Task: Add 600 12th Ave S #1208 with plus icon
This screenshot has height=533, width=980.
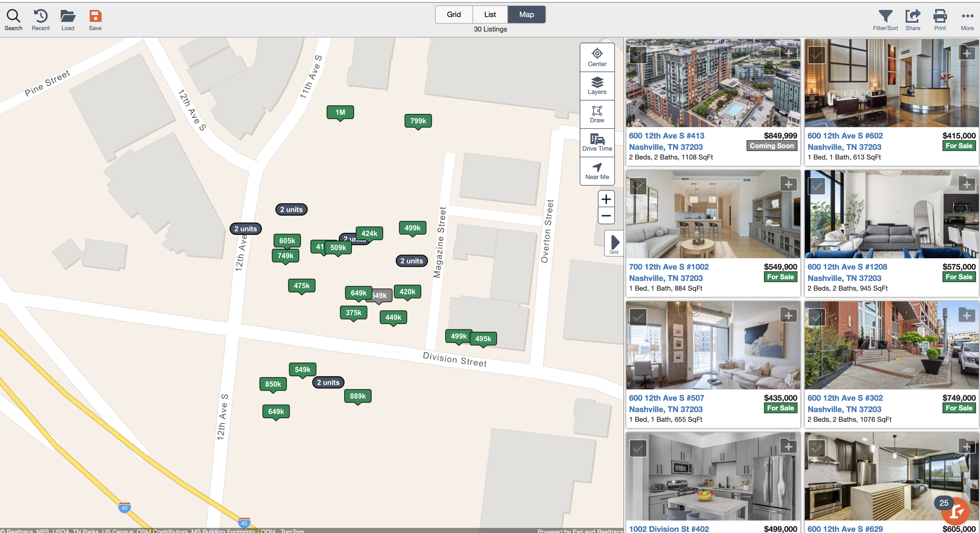Action: pos(967,184)
